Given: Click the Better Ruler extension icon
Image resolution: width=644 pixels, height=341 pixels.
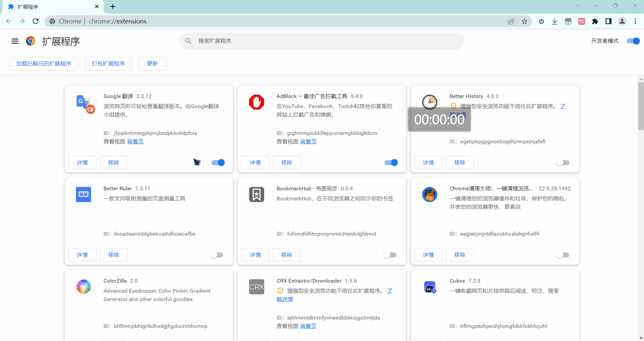Looking at the screenshot, I should coord(83,194).
